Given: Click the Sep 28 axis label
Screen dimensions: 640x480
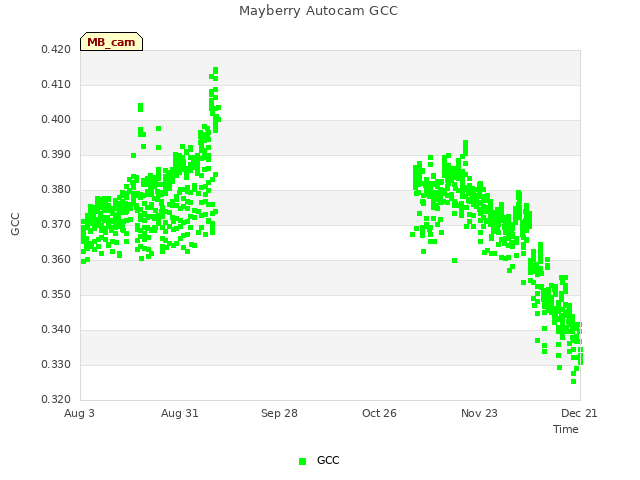Looking at the screenshot, I should tap(279, 413).
